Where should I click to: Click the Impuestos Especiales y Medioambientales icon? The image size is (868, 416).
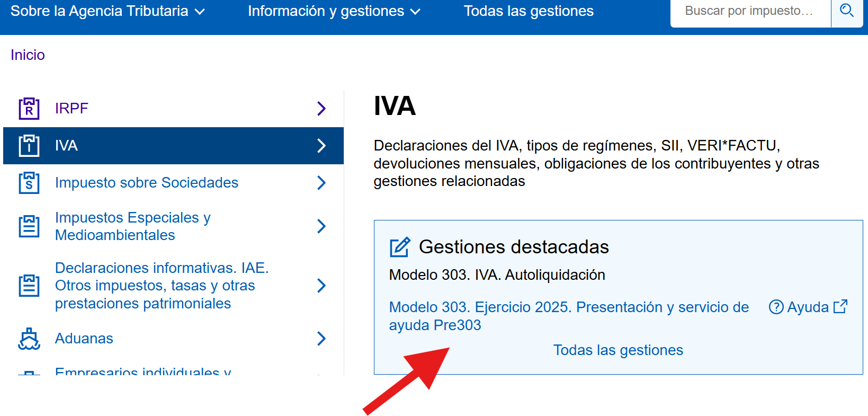tap(29, 226)
